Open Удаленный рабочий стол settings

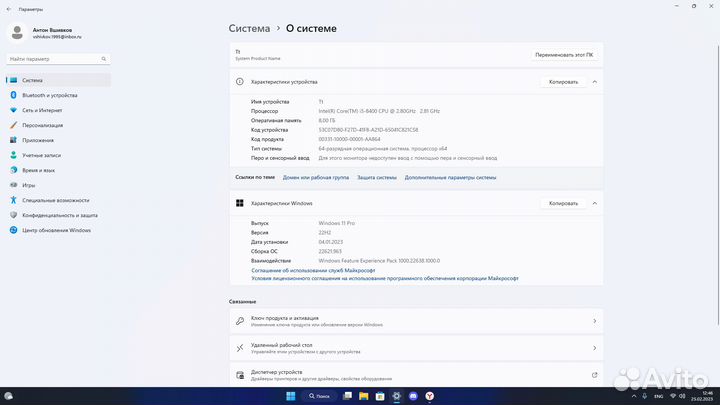[416, 348]
